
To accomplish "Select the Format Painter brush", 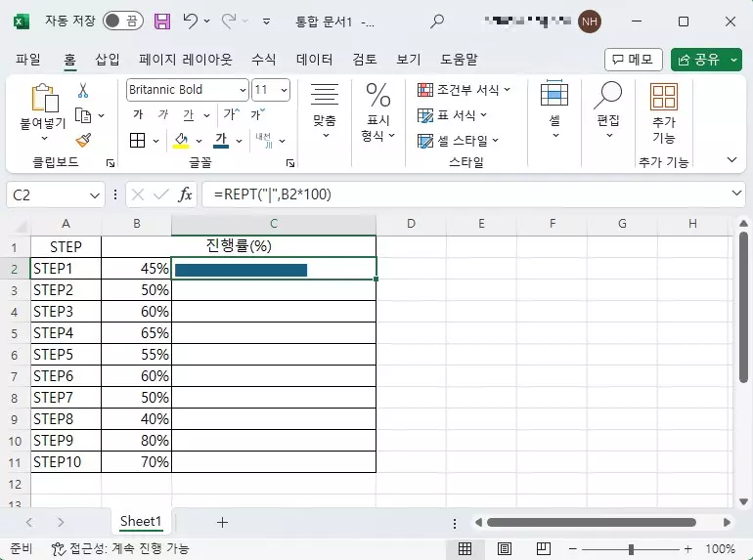I will pyautogui.click(x=83, y=140).
